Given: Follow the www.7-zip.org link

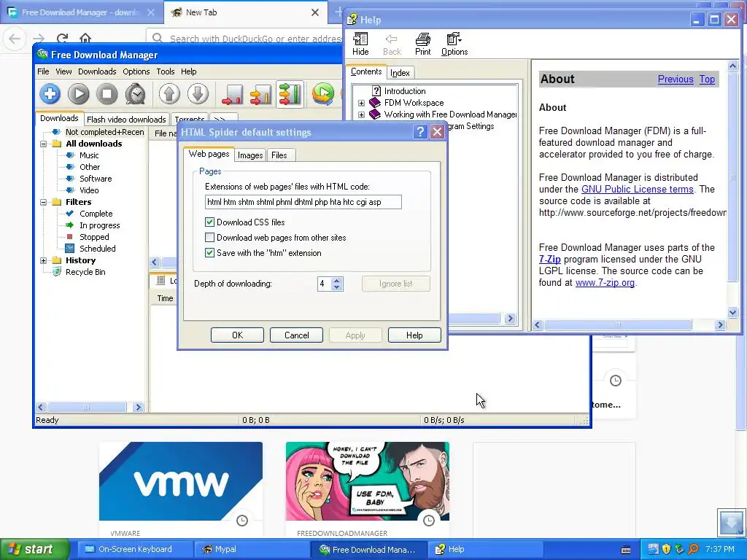Looking at the screenshot, I should tap(605, 282).
